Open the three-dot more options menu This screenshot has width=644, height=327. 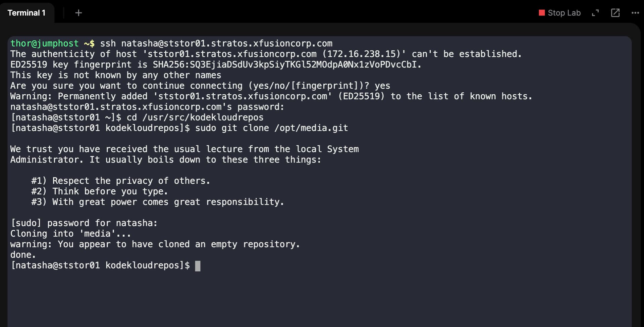pyautogui.click(x=635, y=13)
